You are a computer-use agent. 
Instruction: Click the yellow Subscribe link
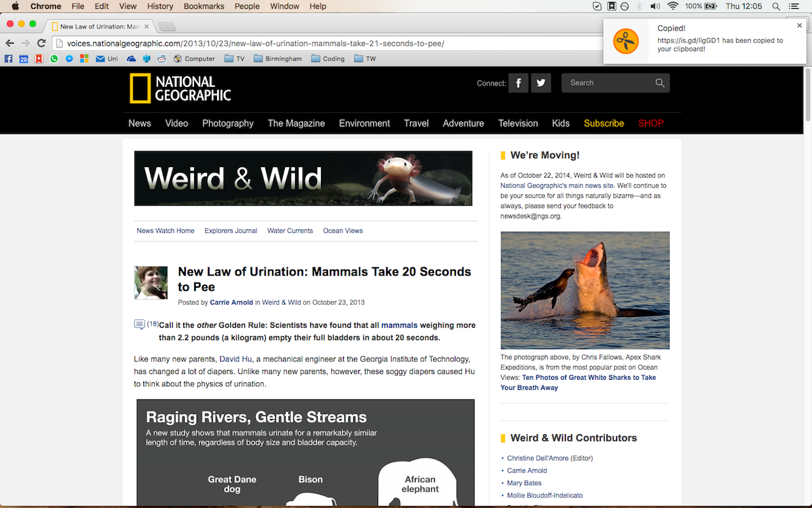604,123
